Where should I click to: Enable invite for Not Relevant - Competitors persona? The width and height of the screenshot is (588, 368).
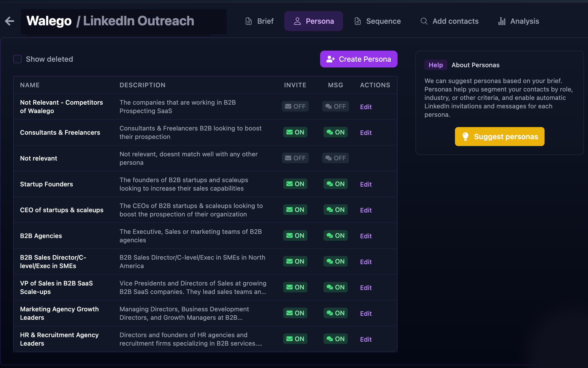[x=295, y=106]
